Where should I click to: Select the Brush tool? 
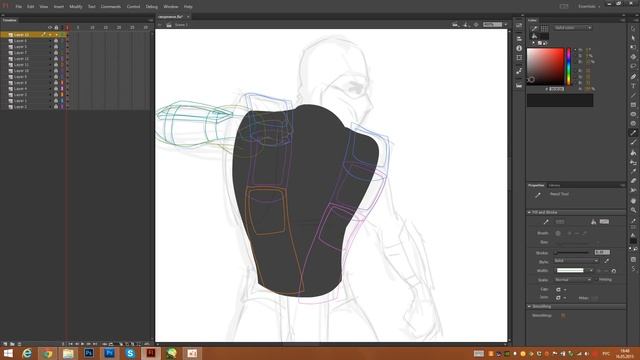pyautogui.click(x=633, y=142)
